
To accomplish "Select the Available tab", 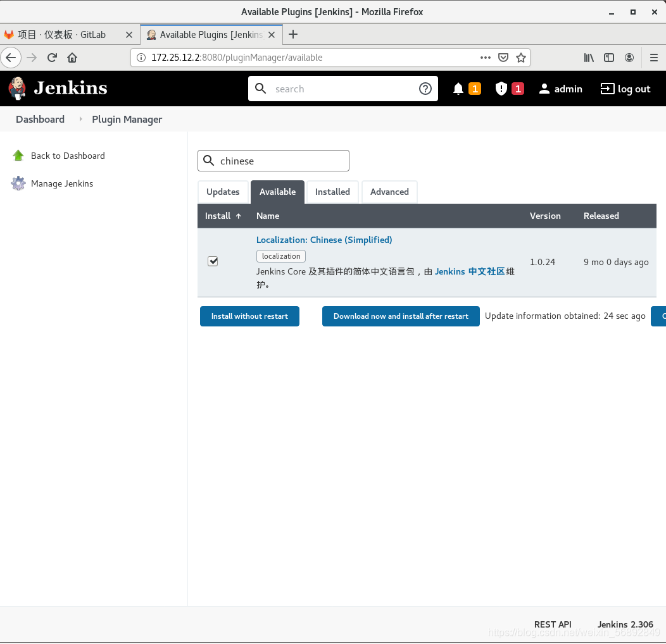I will click(x=277, y=192).
